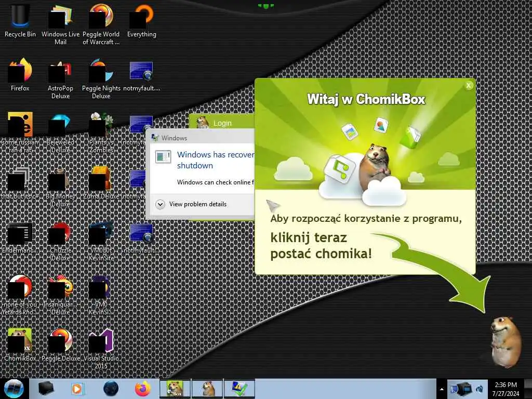This screenshot has width=532, height=399.
Task: Open the Windows Start menu orb
Action: (x=14, y=389)
